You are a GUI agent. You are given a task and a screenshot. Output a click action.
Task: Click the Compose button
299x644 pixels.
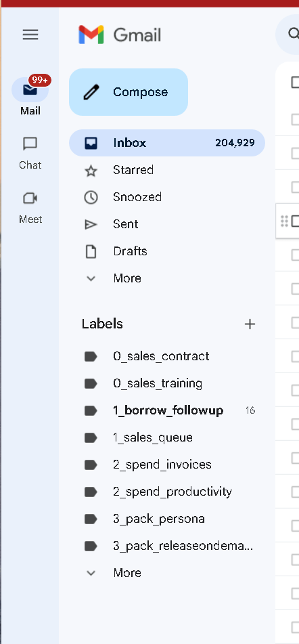tap(129, 92)
